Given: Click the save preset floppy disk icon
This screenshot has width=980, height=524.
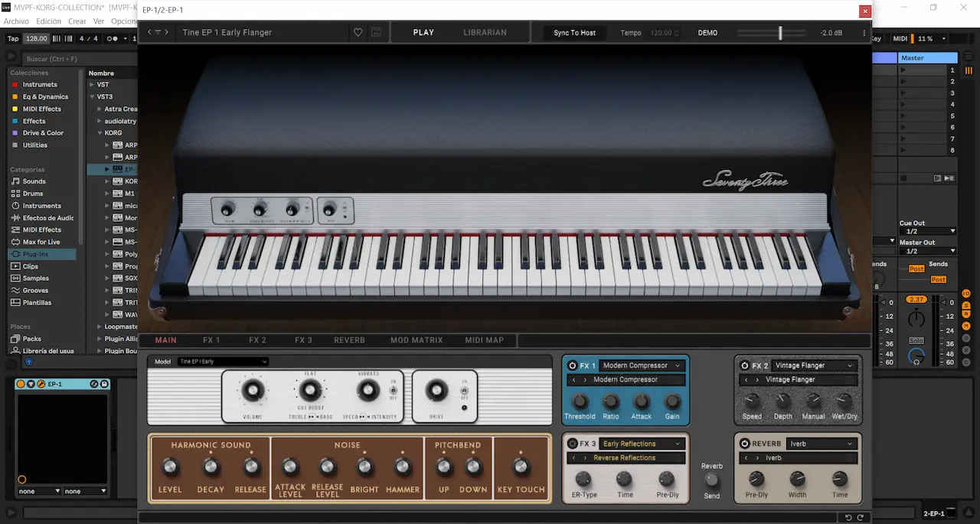Looking at the screenshot, I should [376, 33].
